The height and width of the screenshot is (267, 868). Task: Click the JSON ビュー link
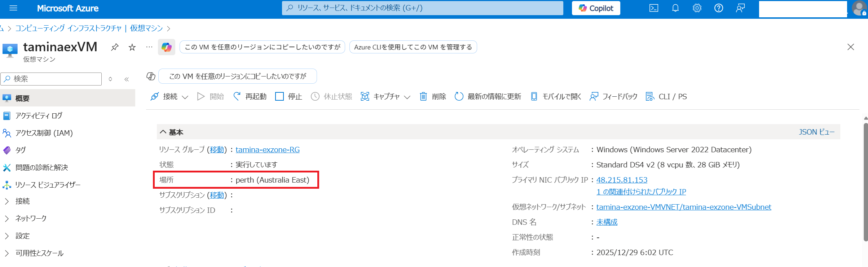pos(816,132)
